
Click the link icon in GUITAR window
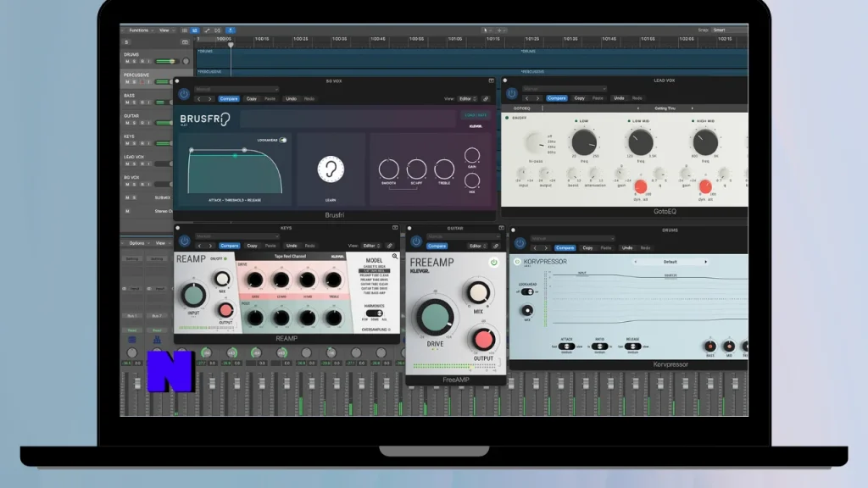point(495,247)
